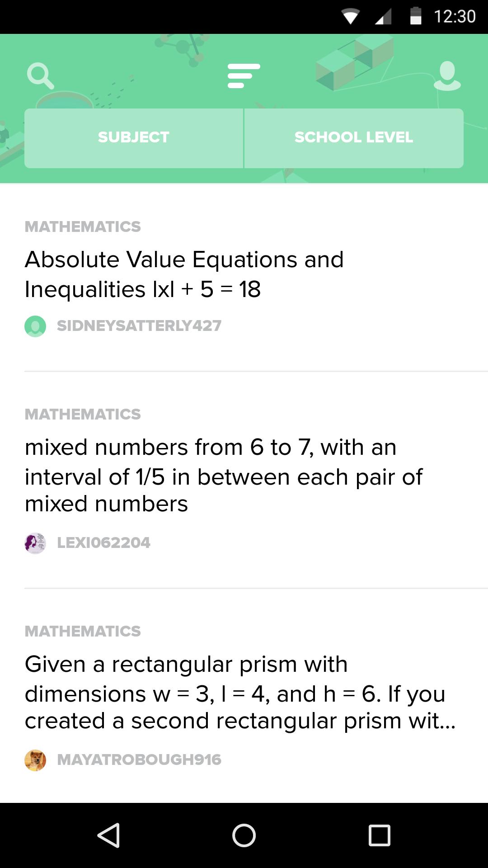The image size is (488, 868).
Task: Open the mixed numbers interval question
Action: click(x=224, y=475)
